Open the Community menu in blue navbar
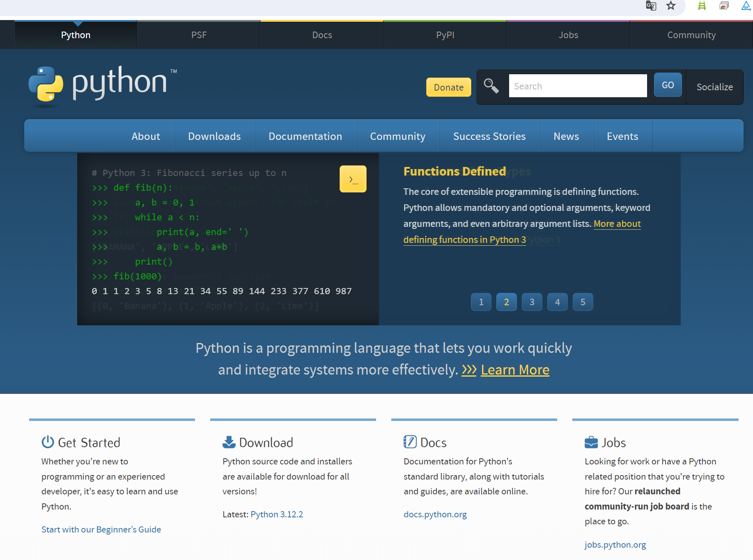Screen dimensions: 753x560 (397, 136)
